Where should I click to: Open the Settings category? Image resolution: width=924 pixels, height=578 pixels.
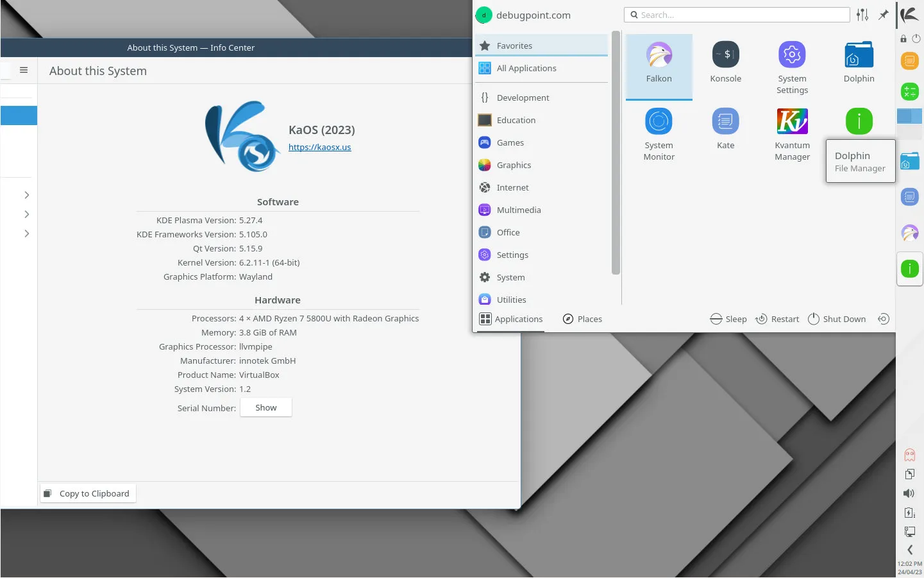click(541, 255)
